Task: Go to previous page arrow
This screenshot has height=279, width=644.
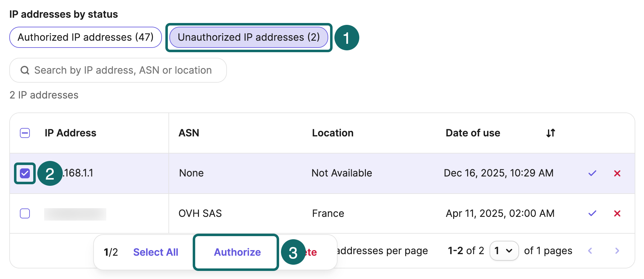Action: (590, 251)
